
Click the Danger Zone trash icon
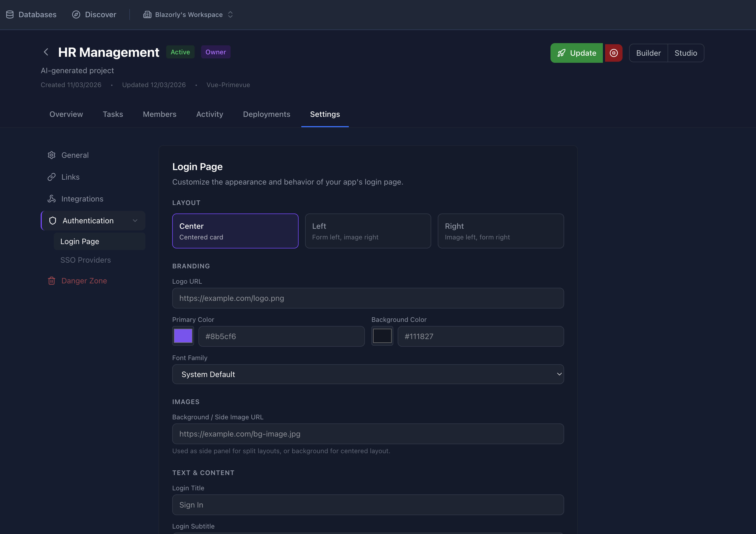(52, 281)
